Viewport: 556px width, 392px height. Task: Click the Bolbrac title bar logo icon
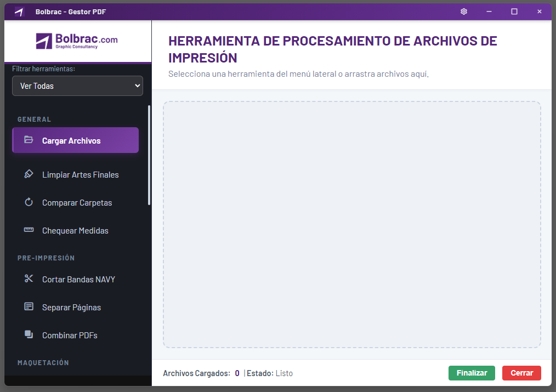tap(19, 12)
